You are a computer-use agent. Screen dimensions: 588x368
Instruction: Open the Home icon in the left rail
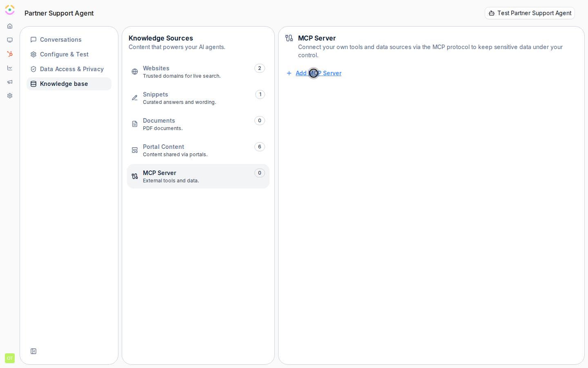pos(10,26)
